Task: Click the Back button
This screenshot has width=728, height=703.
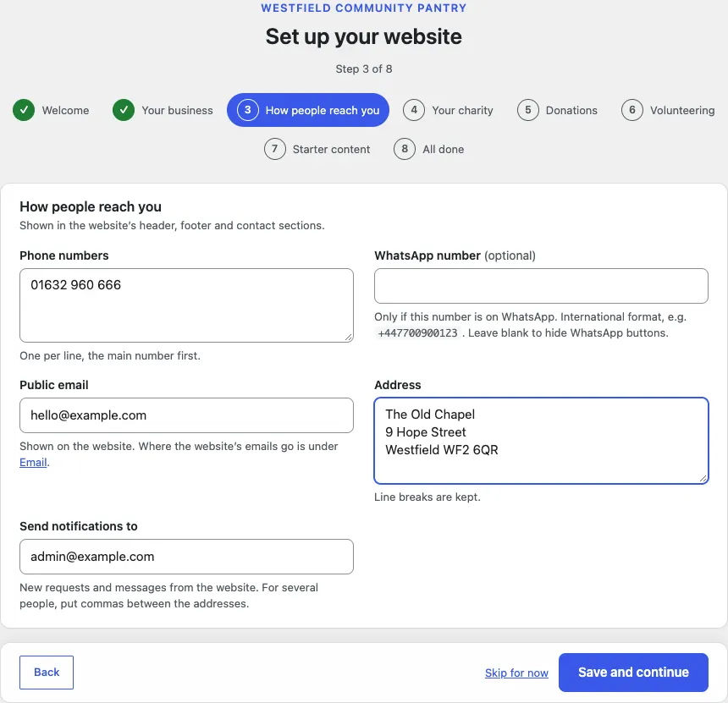Action: tap(47, 673)
